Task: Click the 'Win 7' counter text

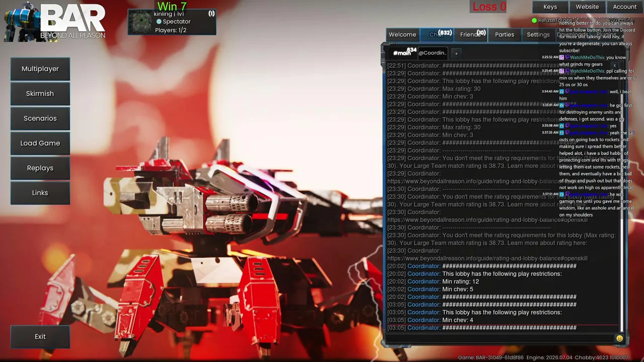Action: pyautogui.click(x=172, y=7)
